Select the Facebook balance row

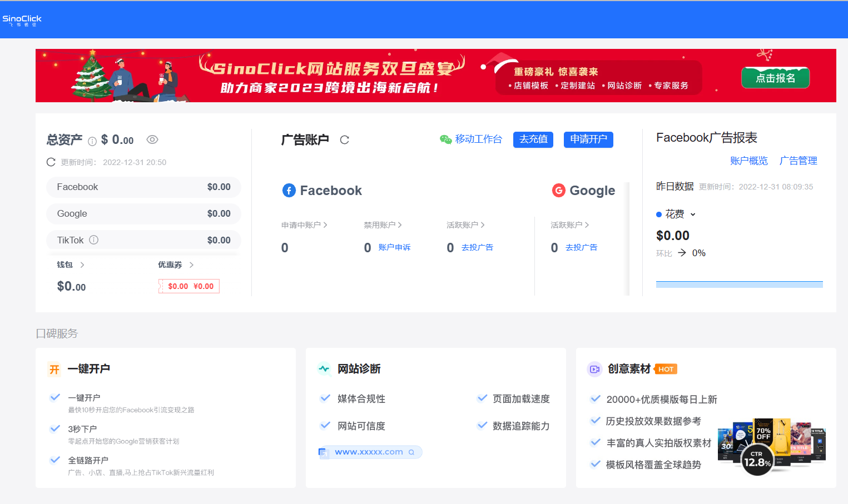click(143, 187)
